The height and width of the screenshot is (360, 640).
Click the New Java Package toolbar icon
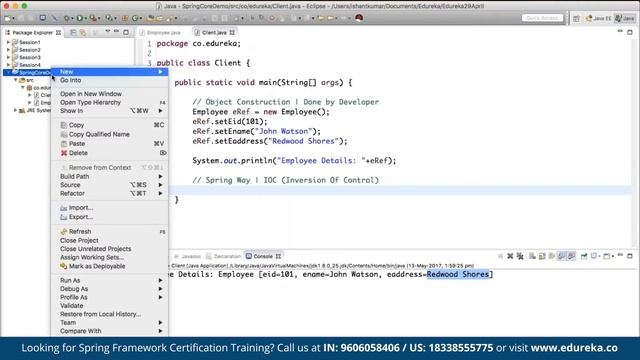click(x=125, y=18)
